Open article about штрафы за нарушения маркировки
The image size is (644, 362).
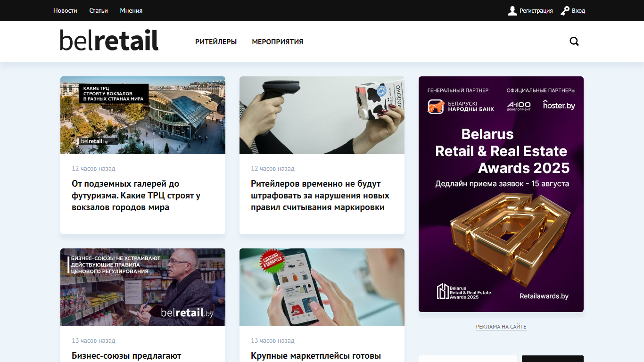(320, 195)
